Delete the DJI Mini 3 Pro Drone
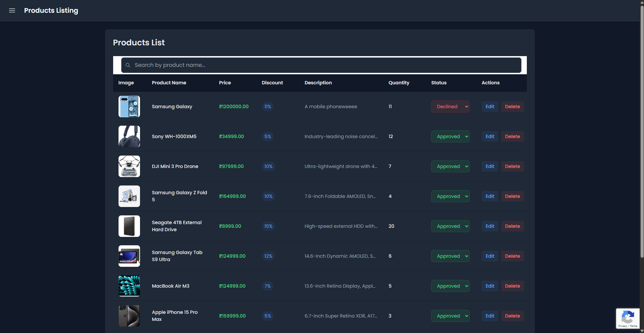Screen dimensions: 644x333 512,166
